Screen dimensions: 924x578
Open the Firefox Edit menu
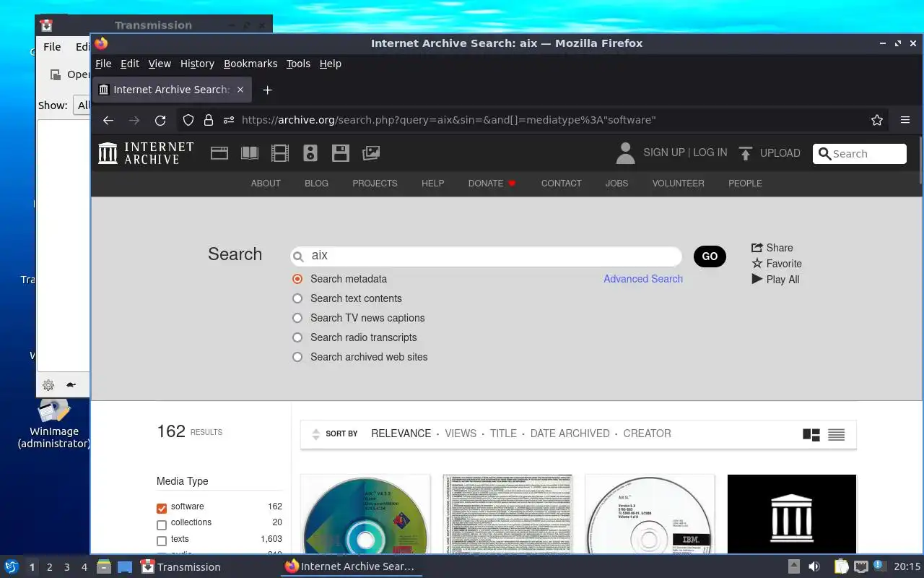[130, 64]
